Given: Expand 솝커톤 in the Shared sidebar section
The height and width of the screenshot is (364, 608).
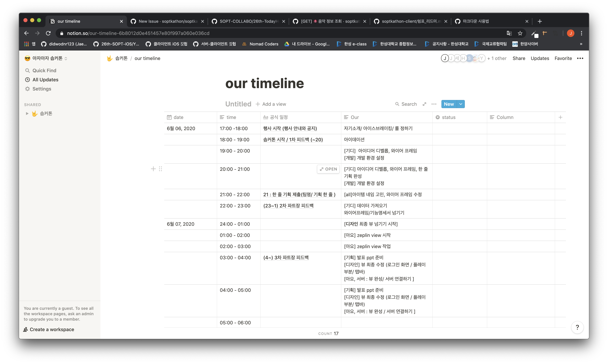Looking at the screenshot, I should pos(27,113).
